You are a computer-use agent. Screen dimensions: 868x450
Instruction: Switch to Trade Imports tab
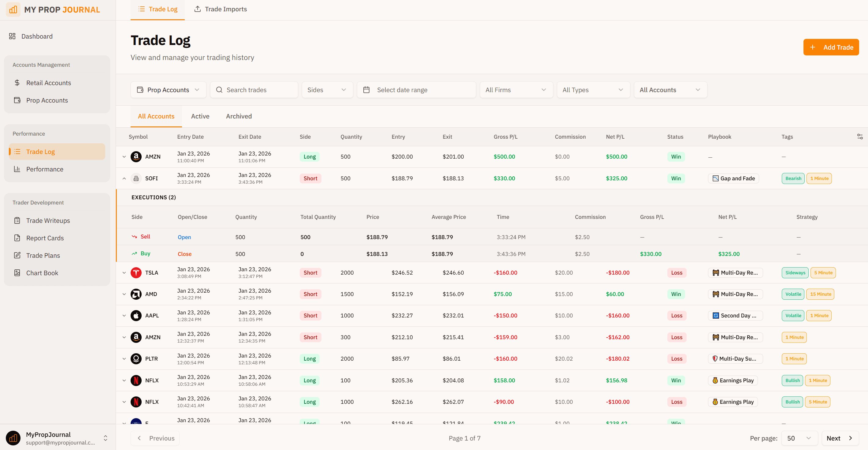point(221,9)
